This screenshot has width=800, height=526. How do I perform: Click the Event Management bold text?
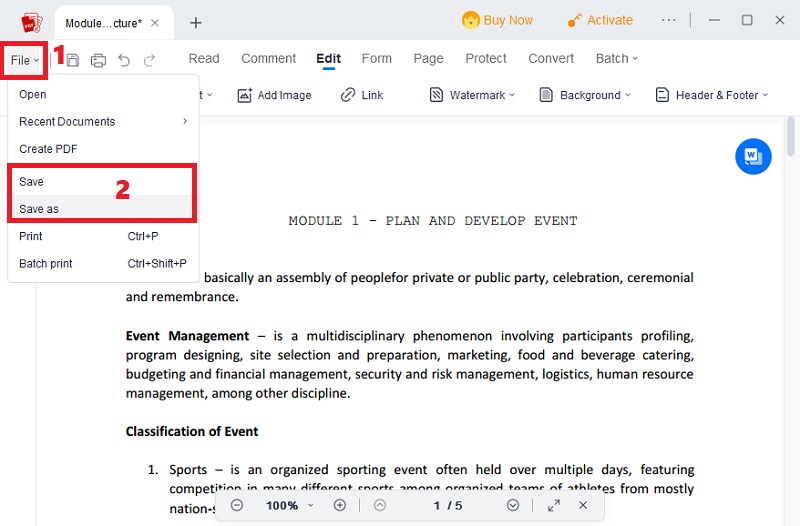(187, 336)
